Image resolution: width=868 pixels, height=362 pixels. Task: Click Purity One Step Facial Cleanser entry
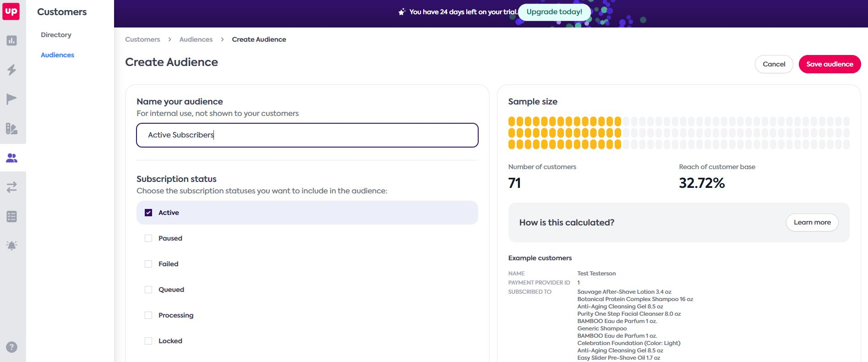(x=629, y=314)
